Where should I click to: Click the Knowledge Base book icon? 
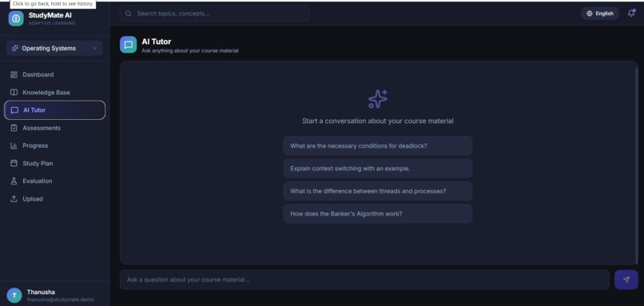coord(14,93)
